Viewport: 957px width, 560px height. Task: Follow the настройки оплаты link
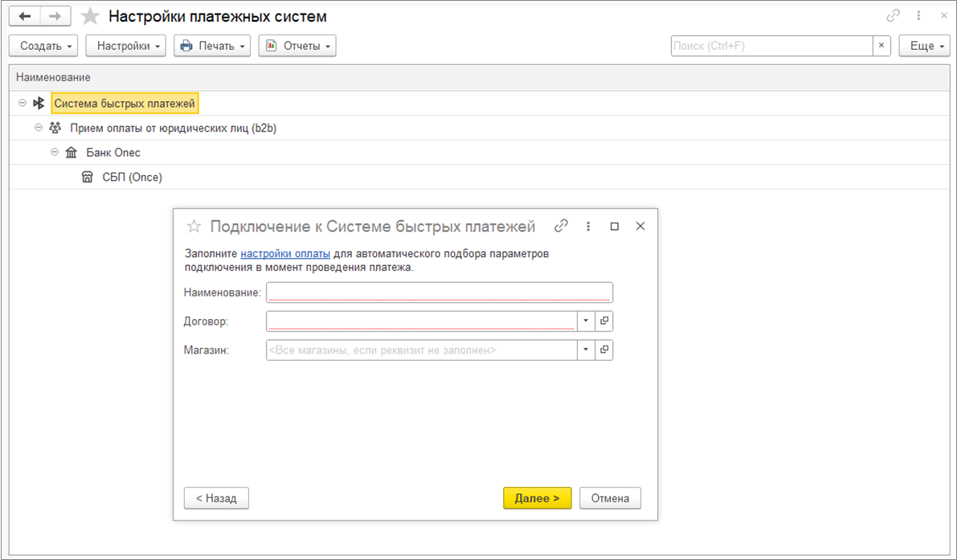point(285,254)
